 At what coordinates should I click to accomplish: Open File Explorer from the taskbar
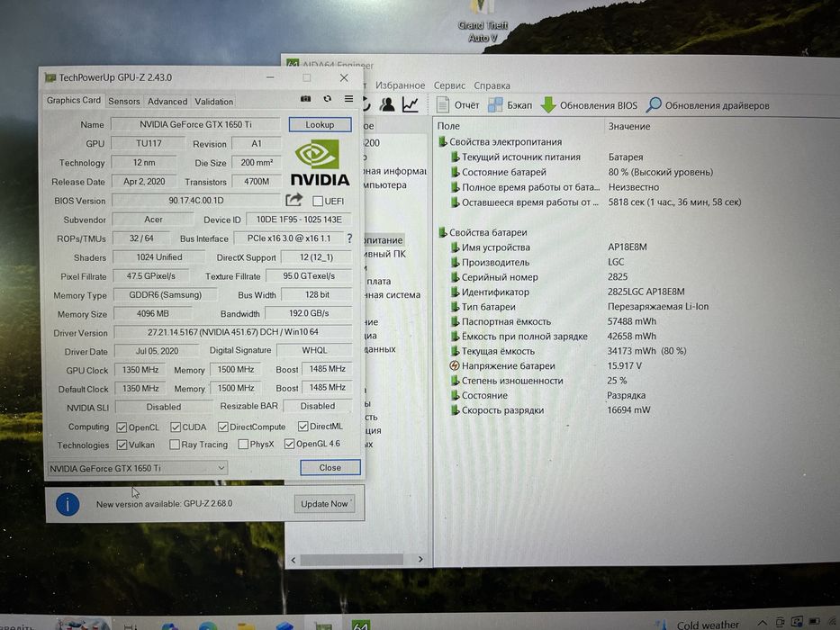point(247,625)
